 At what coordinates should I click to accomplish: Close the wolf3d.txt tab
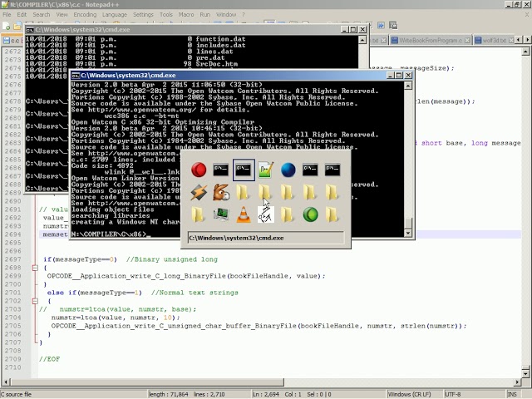(x=511, y=41)
